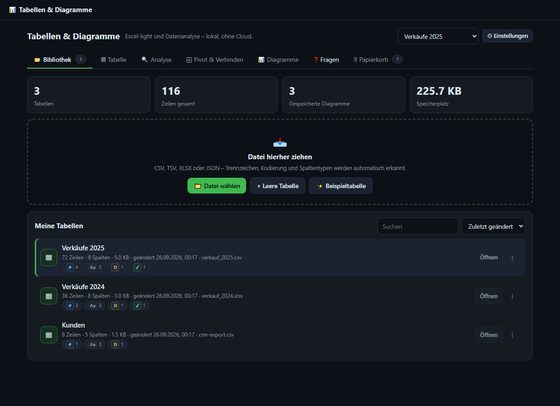The height and width of the screenshot is (406, 560).
Task: Load the Beispieltabelle sample table
Action: pyautogui.click(x=341, y=186)
